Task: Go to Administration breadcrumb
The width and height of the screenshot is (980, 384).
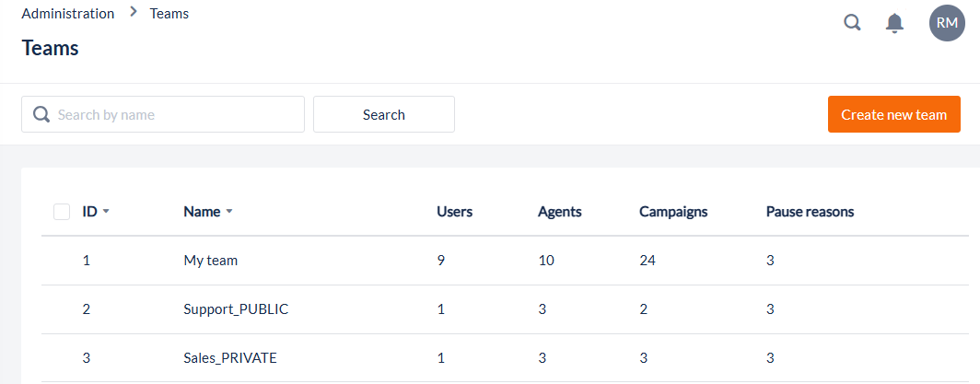Action: 68,14
